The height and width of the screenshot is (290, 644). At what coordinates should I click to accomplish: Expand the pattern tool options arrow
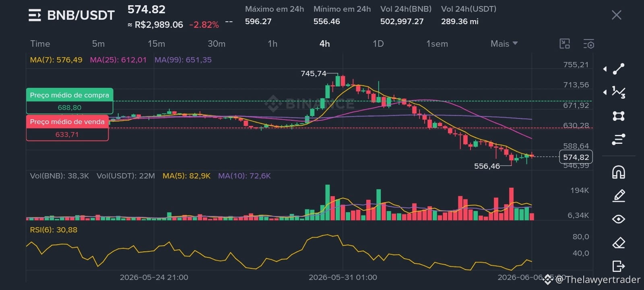(605, 92)
